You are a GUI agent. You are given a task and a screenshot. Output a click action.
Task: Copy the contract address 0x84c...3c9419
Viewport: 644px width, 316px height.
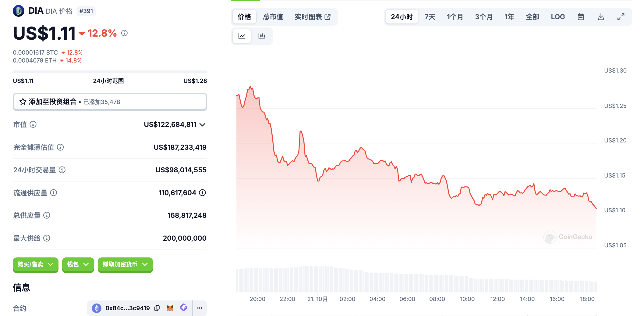(x=157, y=308)
